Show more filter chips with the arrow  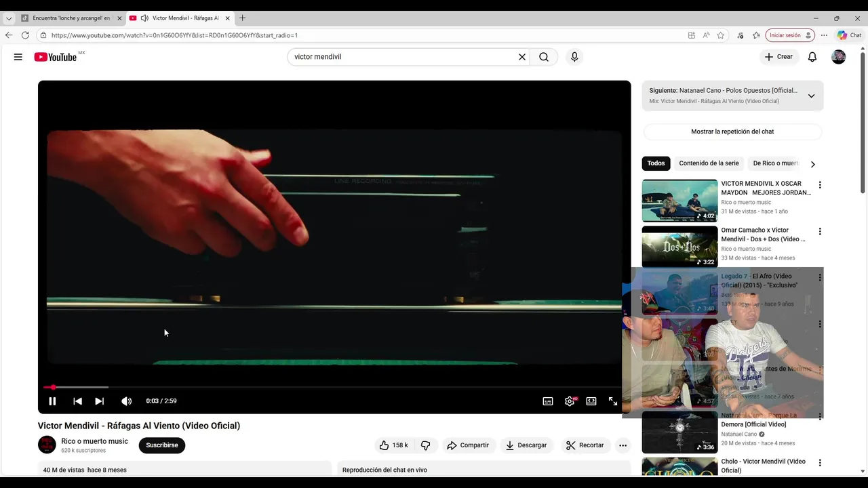pos(812,164)
